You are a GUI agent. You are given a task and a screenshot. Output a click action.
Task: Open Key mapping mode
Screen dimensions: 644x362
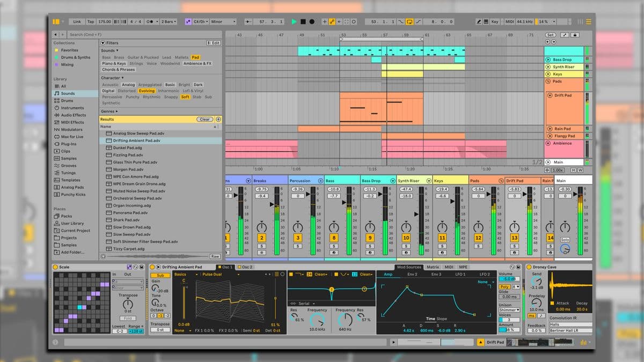[494, 21]
